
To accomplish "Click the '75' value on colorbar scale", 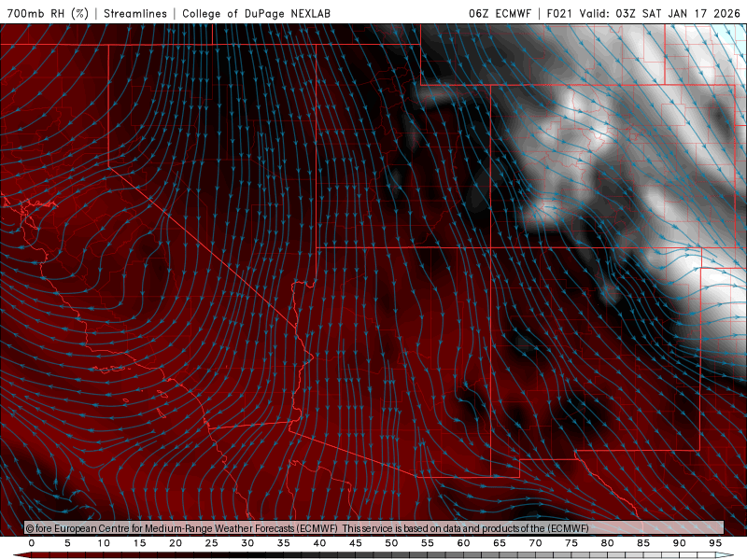I will point(571,543).
